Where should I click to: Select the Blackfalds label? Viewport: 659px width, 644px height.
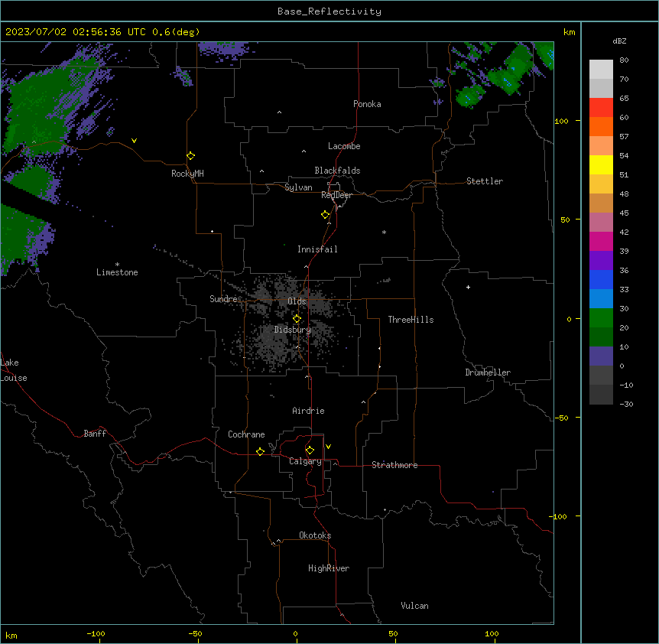click(337, 171)
